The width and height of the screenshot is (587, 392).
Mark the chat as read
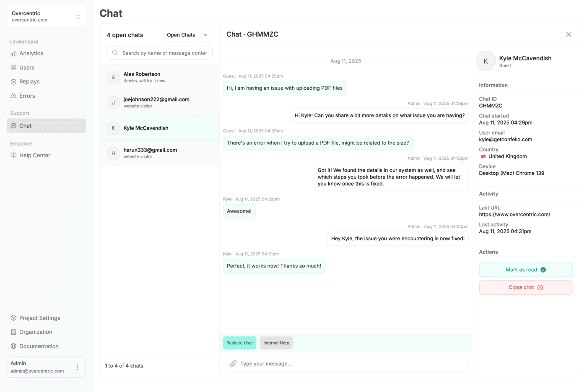(525, 270)
